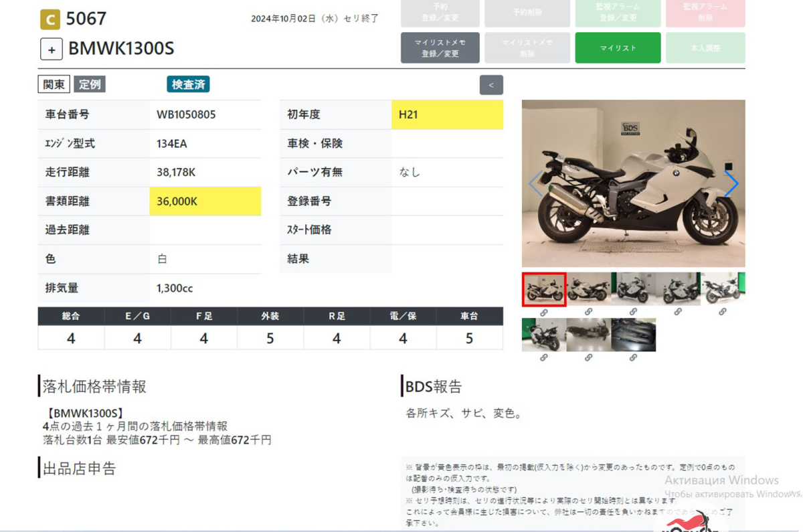Open link icon under rear-view green wall thumbnail
The height and width of the screenshot is (532, 803).
point(544,358)
